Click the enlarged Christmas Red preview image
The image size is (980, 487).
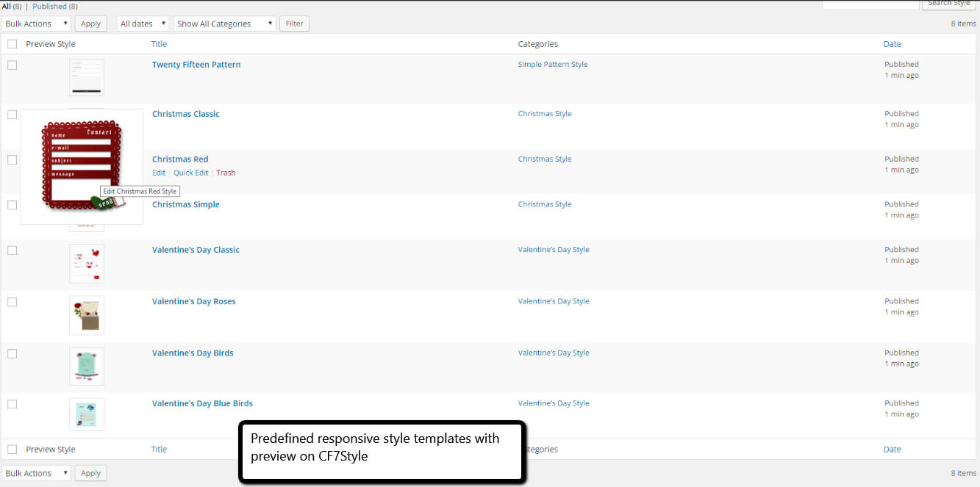point(81,167)
